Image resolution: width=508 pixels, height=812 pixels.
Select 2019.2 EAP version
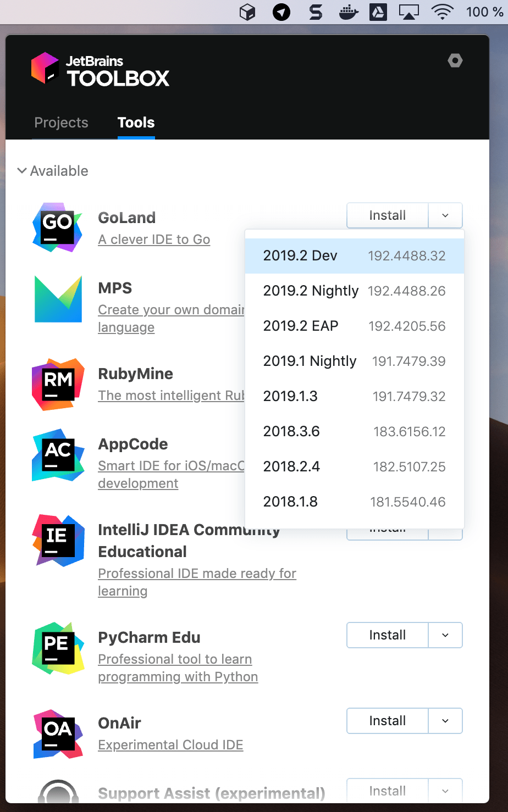coord(355,326)
